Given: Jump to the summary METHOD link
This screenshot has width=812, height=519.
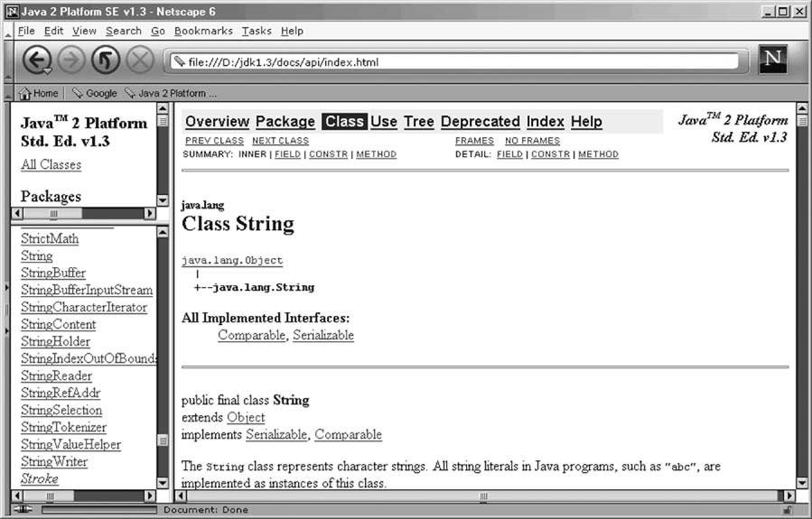Looking at the screenshot, I should pos(377,154).
